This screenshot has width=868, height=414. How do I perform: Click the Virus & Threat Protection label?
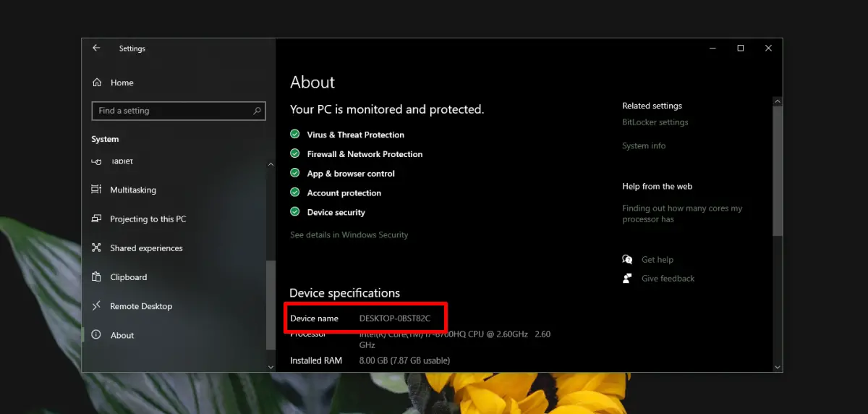click(355, 135)
